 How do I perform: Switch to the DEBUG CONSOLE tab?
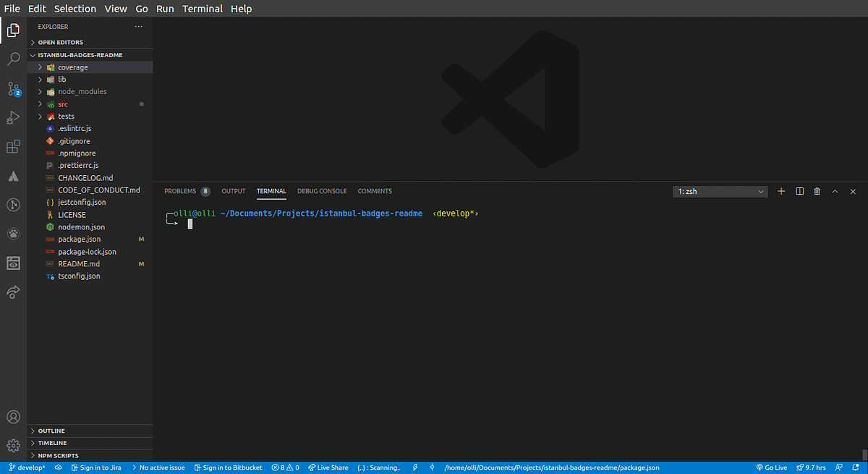coord(322,191)
